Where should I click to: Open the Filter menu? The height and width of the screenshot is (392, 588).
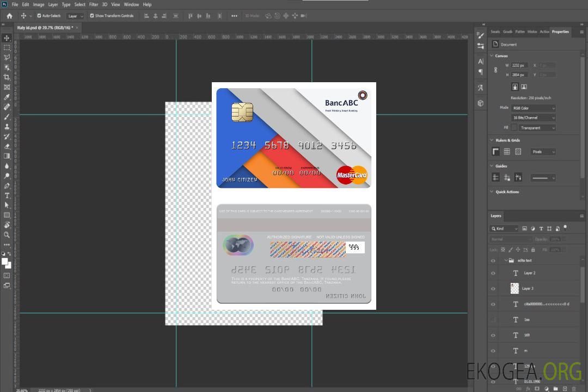coord(94,4)
